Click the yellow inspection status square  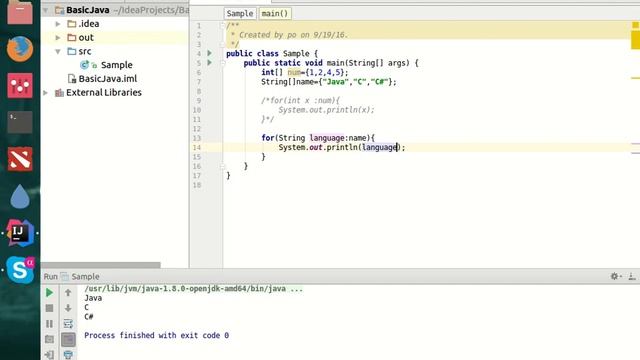point(636,25)
